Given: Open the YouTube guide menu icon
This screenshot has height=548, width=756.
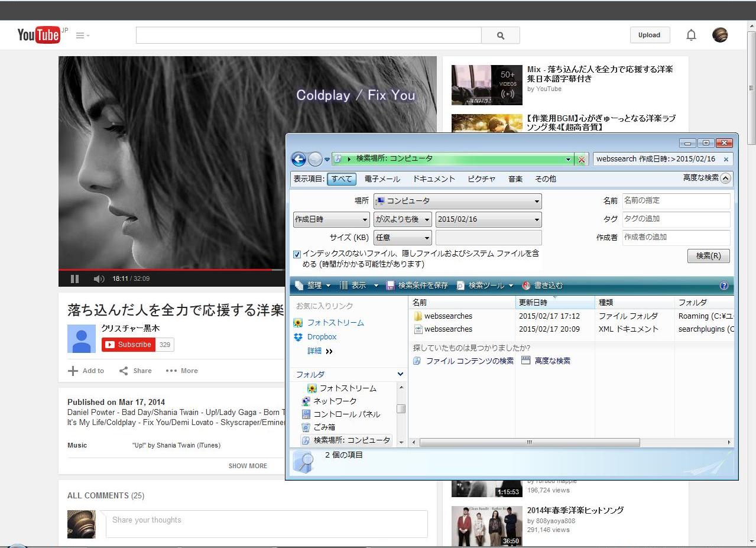Looking at the screenshot, I should [83, 35].
